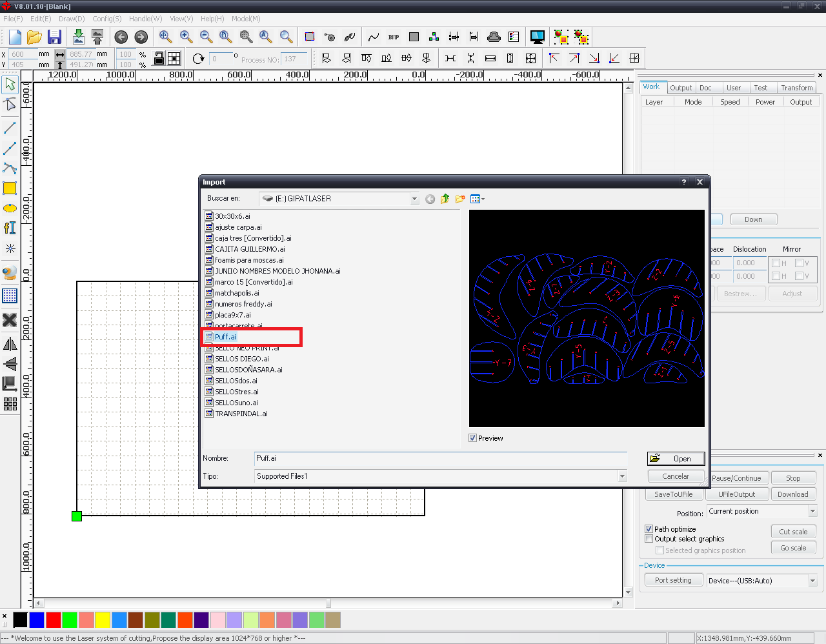Open the Tipo file type dropdown
Image resolution: width=826 pixels, height=644 pixels.
click(x=622, y=476)
